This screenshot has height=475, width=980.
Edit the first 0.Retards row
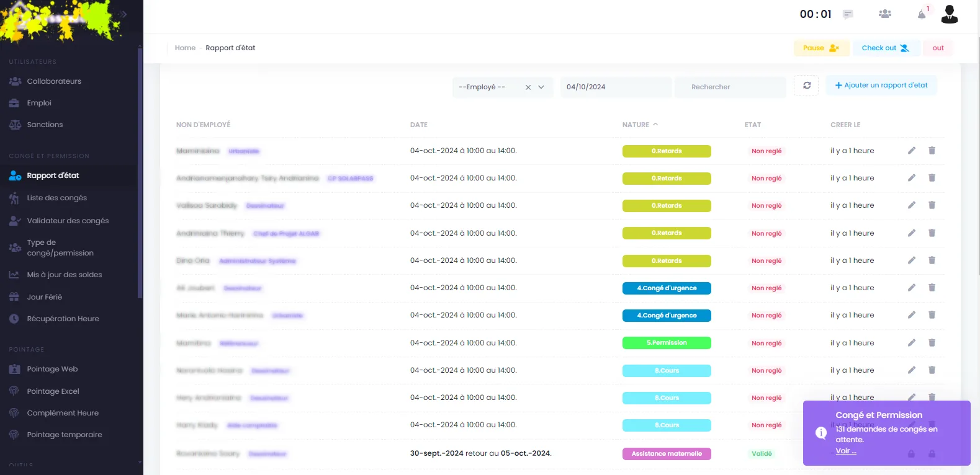912,151
